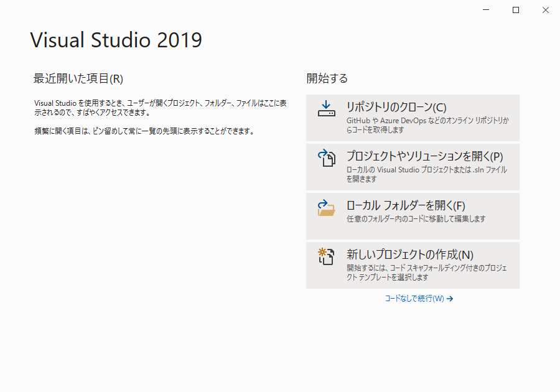560x392 pixels.
Task: Click the 任意のフォルダー内のコード description text
Action: tap(416, 219)
